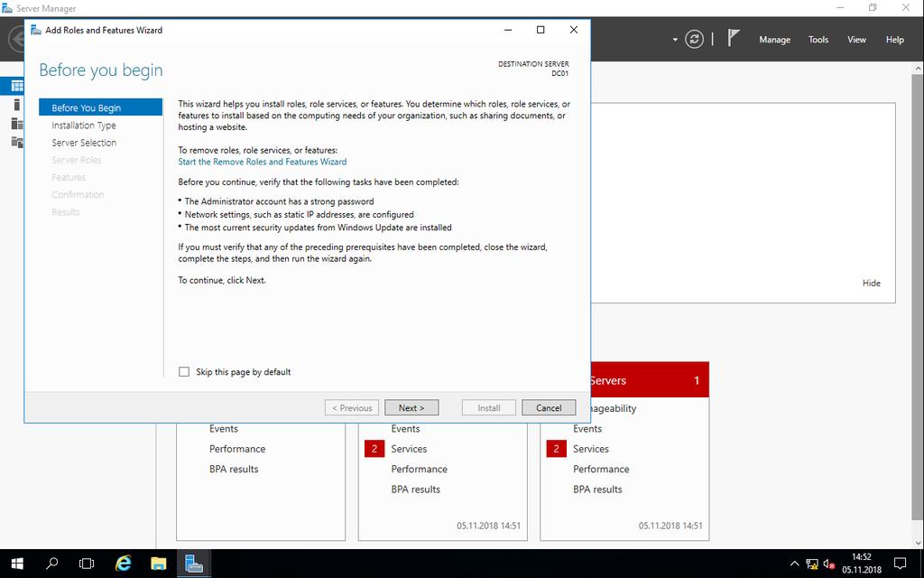Open the Tools menu
This screenshot has height=578, width=924.
tap(818, 40)
